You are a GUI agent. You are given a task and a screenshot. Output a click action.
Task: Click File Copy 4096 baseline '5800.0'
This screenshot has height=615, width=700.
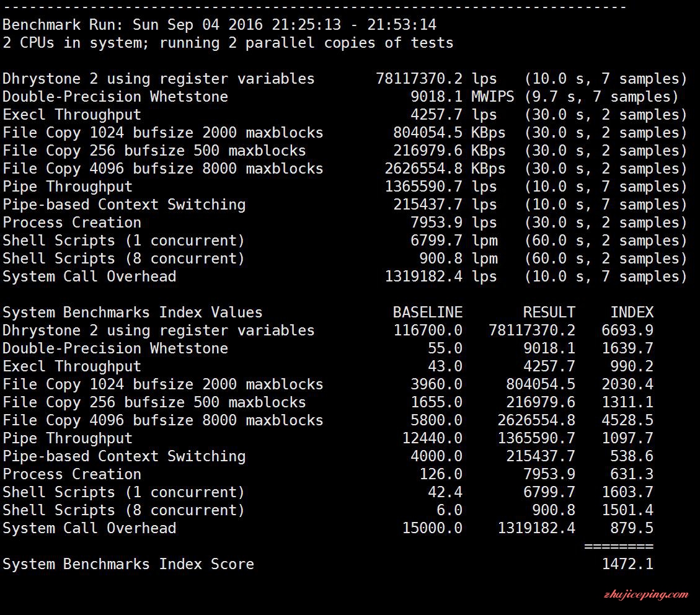(x=436, y=420)
